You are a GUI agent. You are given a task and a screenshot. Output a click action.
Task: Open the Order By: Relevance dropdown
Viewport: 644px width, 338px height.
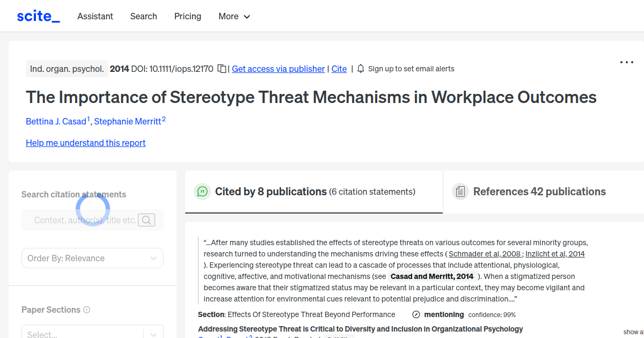pyautogui.click(x=92, y=258)
